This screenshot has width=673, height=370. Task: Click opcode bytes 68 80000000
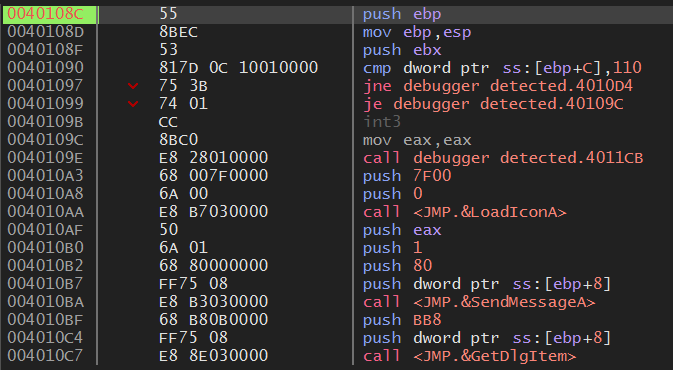click(x=213, y=266)
